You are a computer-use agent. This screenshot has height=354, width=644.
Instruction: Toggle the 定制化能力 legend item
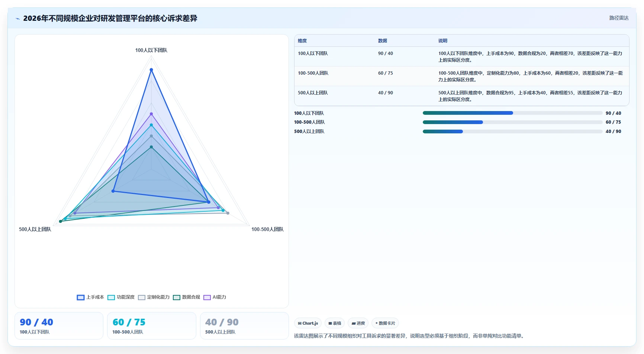[x=154, y=297]
